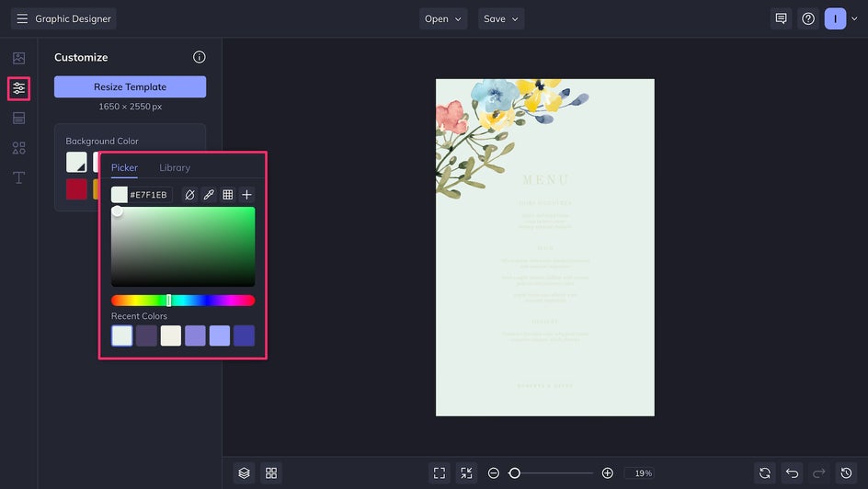Screen dimensions: 868x489
Task: Click the reset/refresh rotate icon
Action: click(x=765, y=473)
